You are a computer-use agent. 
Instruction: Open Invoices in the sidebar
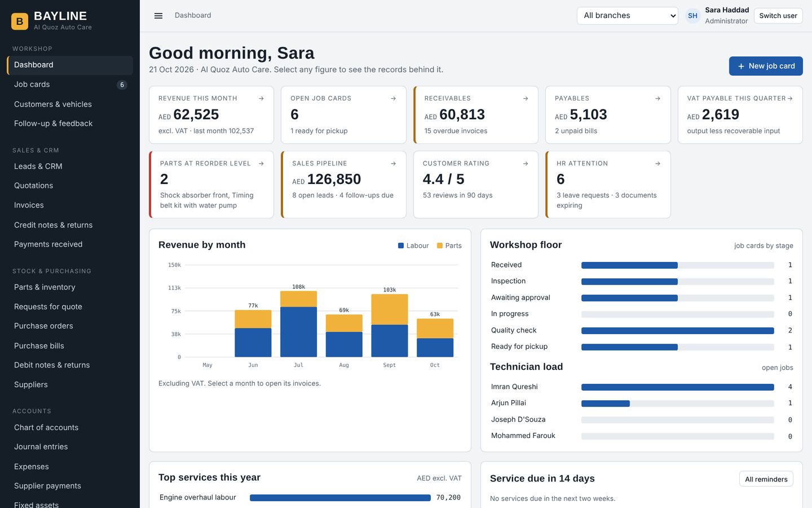(x=70, y=205)
